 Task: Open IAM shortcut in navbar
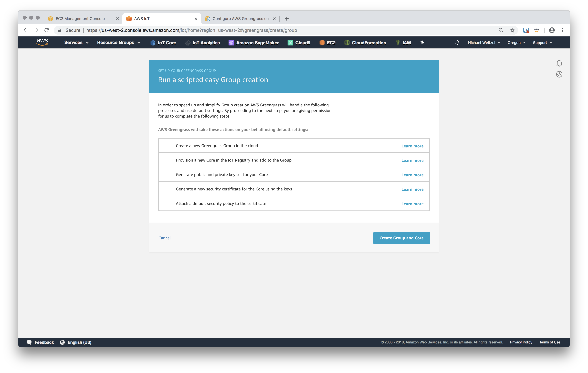coord(403,43)
